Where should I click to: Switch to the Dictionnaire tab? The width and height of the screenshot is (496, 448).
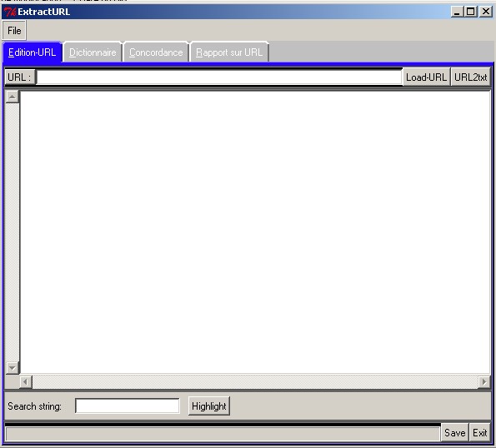[93, 52]
